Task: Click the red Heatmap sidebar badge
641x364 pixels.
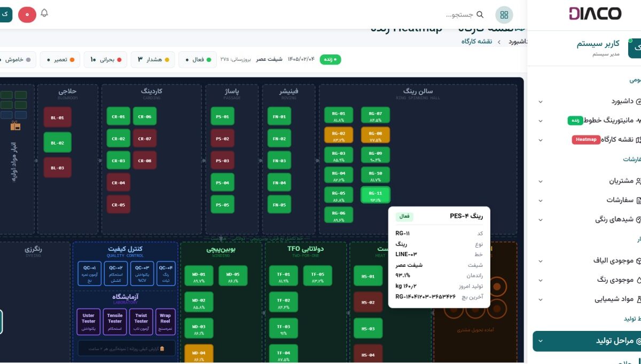Action: pyautogui.click(x=587, y=140)
